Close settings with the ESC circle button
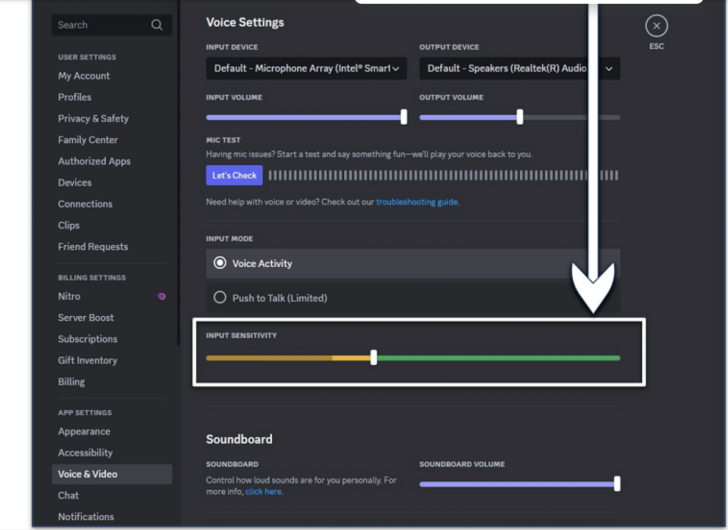 (x=656, y=26)
